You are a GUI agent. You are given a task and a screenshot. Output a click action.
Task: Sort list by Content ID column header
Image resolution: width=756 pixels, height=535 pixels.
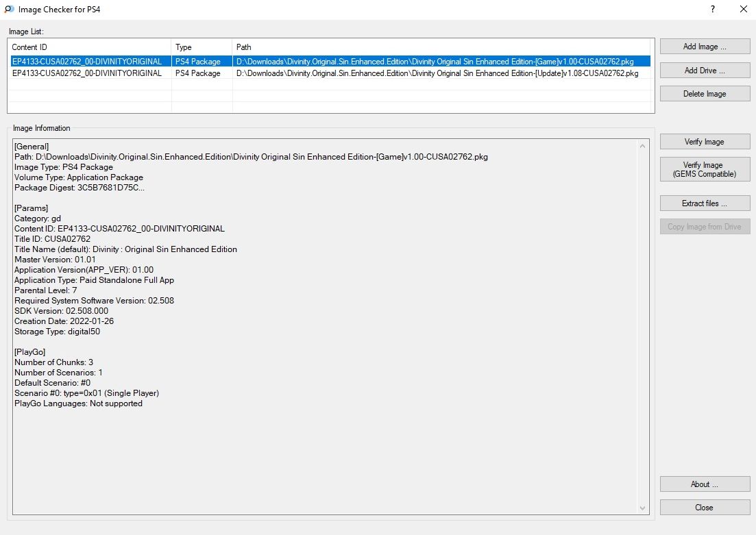pyautogui.click(x=90, y=47)
